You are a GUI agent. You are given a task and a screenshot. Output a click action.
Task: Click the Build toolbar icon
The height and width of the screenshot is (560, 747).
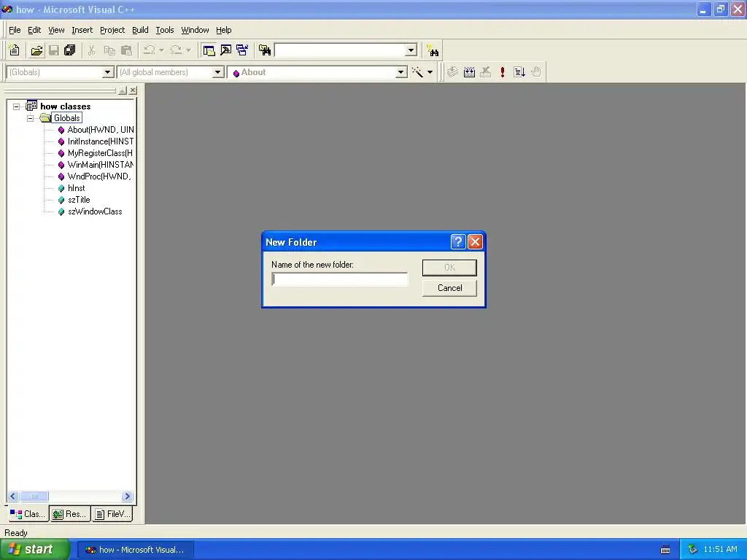click(x=469, y=72)
